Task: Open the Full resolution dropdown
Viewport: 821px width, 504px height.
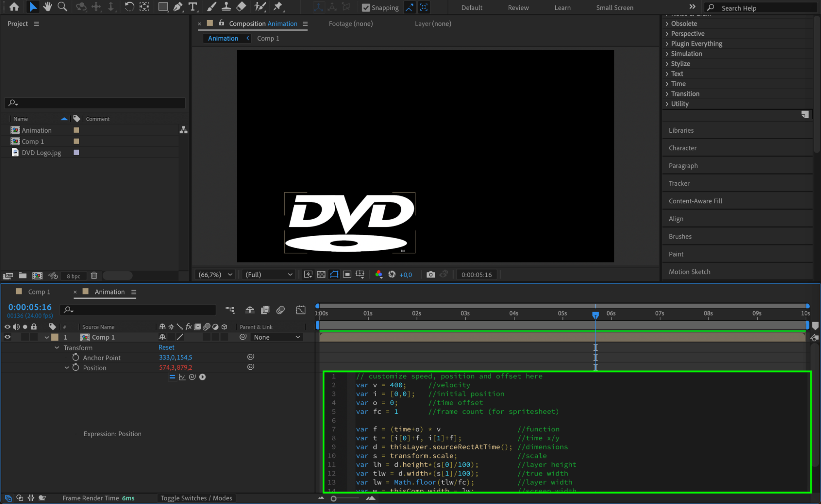Action: [269, 274]
